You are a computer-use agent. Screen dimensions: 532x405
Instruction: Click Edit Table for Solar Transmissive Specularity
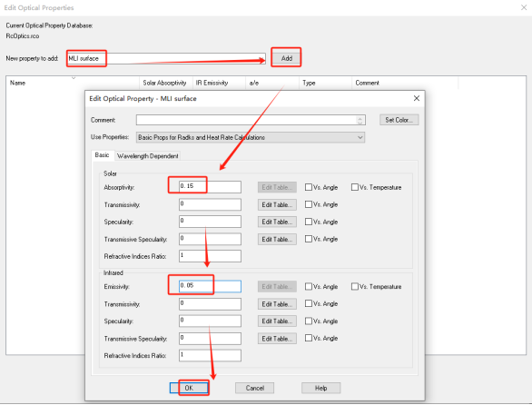(x=277, y=240)
